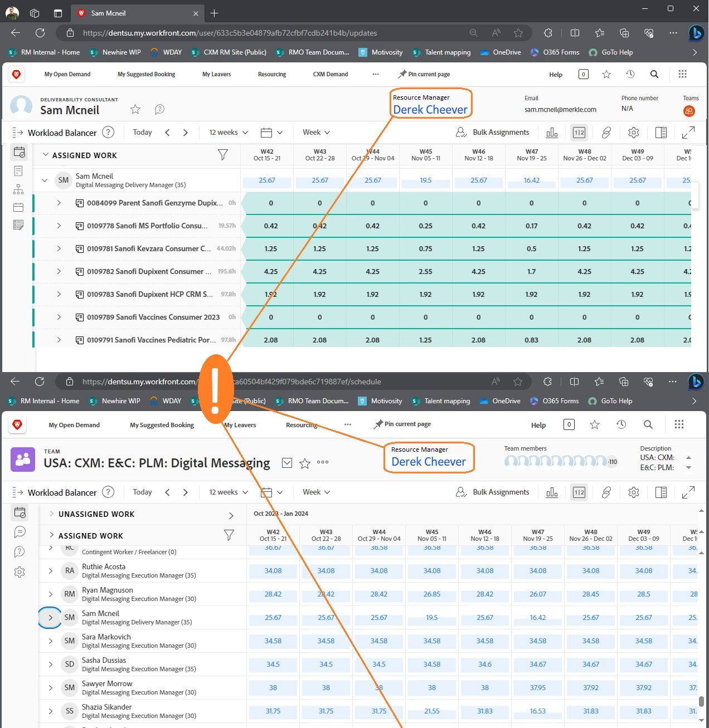Expand project 0109791 Sanofi Vaccines Pediatric row
The height and width of the screenshot is (728, 709).
[x=59, y=340]
